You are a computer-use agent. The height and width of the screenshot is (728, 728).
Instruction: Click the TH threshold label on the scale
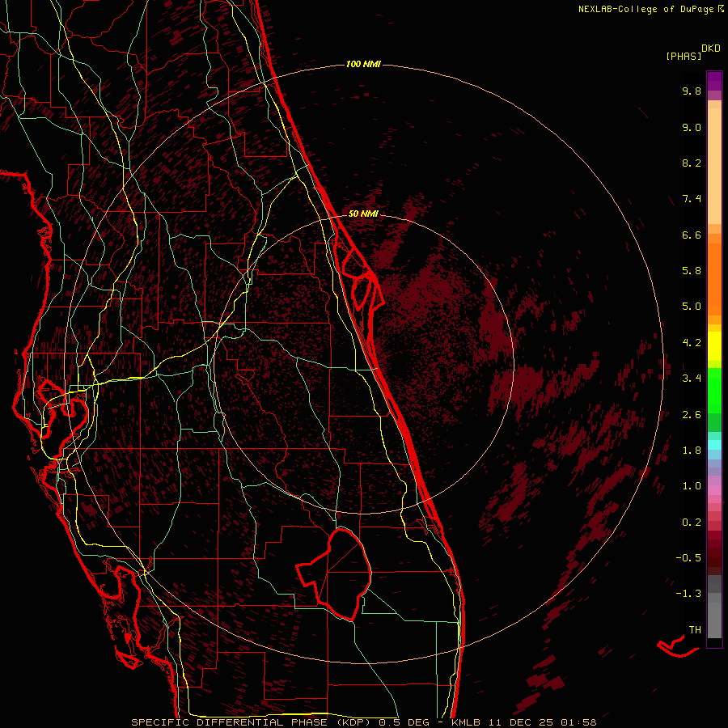click(695, 630)
